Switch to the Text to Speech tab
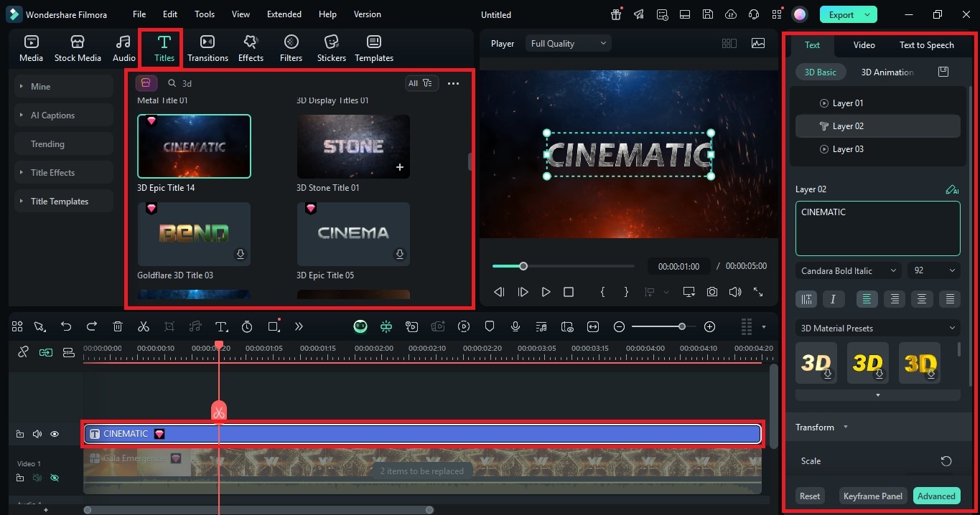 [x=926, y=44]
